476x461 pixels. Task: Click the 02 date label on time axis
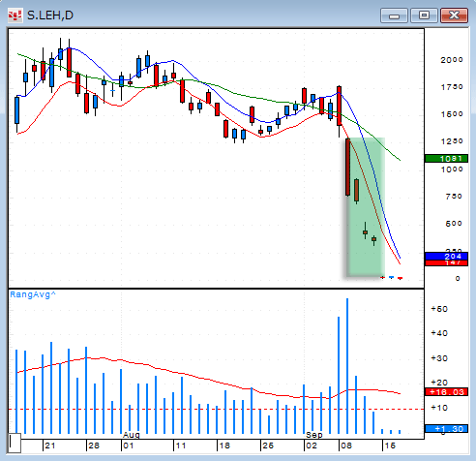pyautogui.click(x=312, y=446)
